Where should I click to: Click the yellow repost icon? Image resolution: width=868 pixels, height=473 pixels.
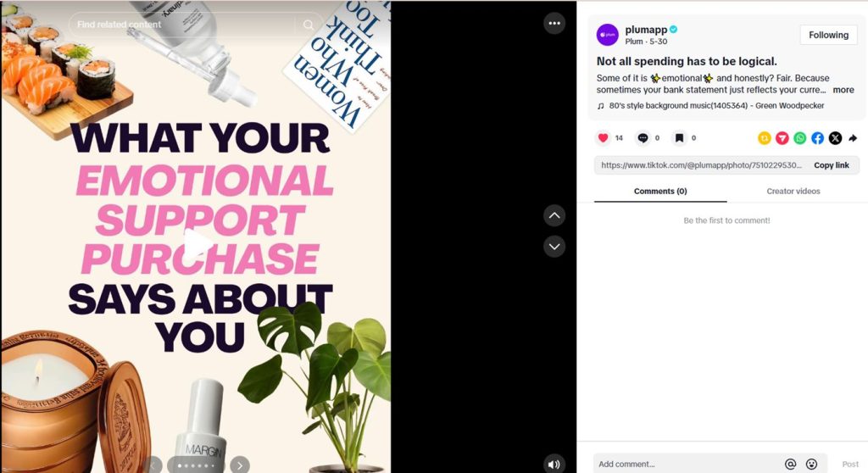click(765, 138)
